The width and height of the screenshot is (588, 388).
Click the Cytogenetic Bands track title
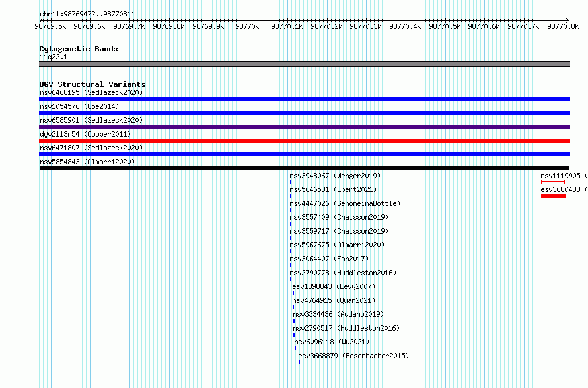click(x=79, y=49)
